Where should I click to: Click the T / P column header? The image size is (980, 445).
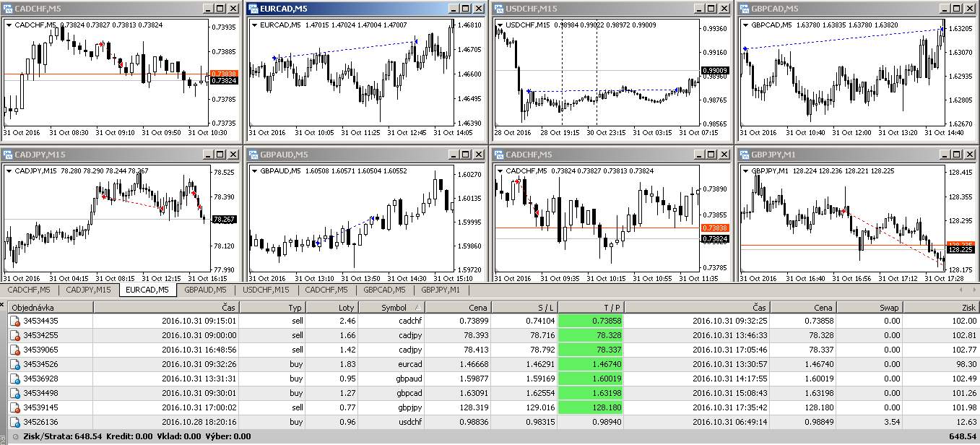point(591,307)
